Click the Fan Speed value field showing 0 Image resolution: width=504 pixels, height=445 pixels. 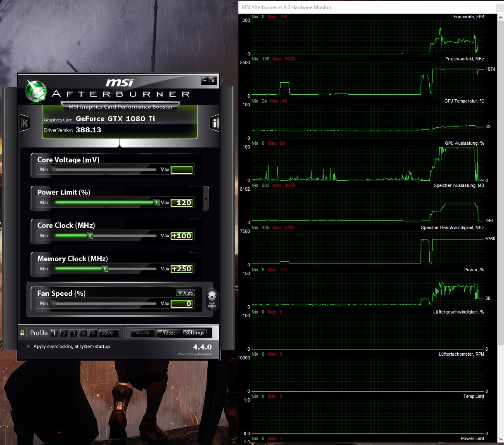click(x=182, y=304)
